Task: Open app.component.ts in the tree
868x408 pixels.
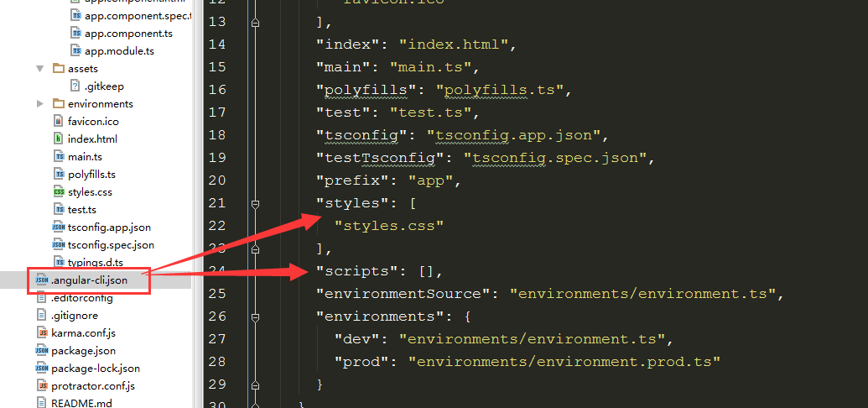Action: (128, 34)
